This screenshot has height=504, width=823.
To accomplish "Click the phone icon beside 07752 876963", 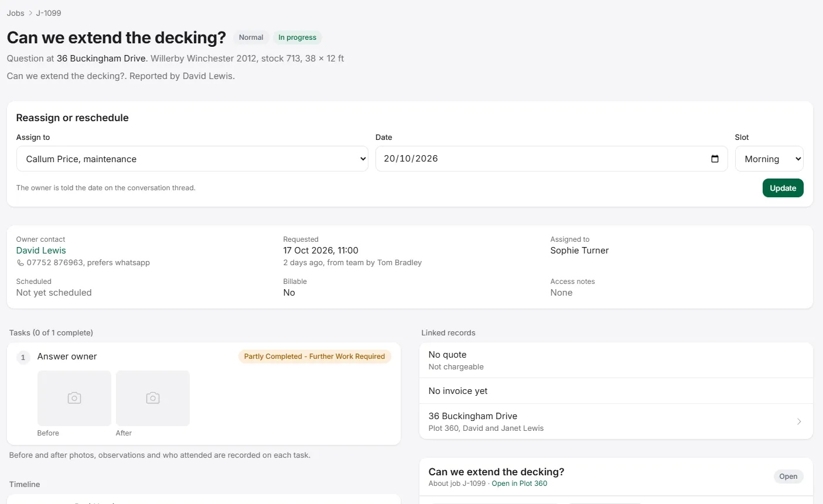I will click(x=21, y=263).
